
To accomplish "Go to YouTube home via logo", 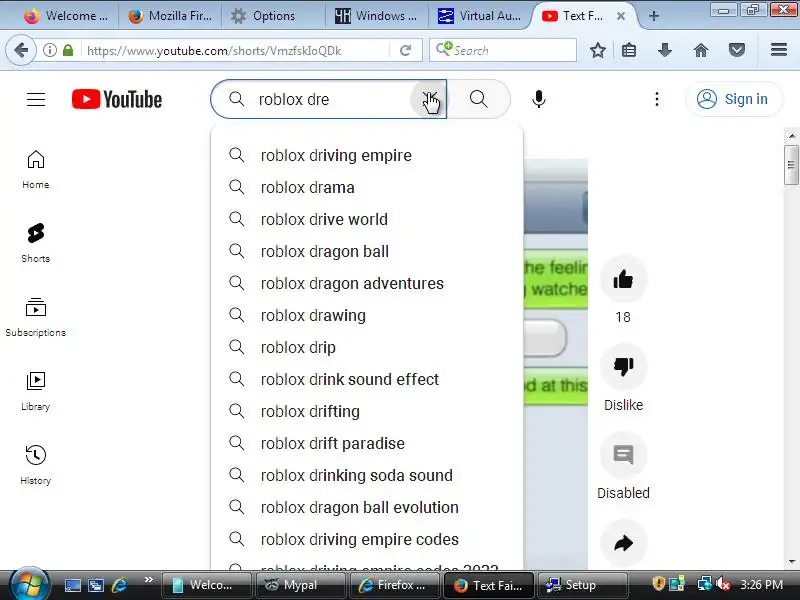I will (117, 99).
